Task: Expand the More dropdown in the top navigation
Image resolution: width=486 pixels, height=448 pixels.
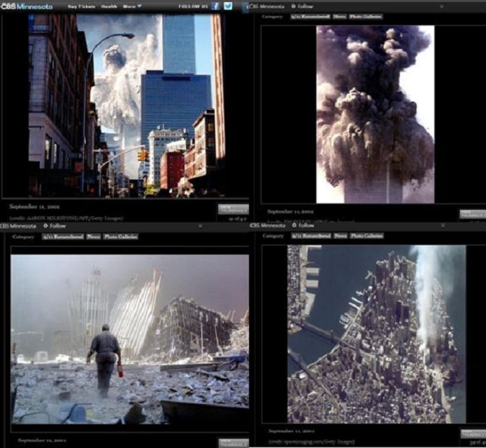Action: point(131,6)
